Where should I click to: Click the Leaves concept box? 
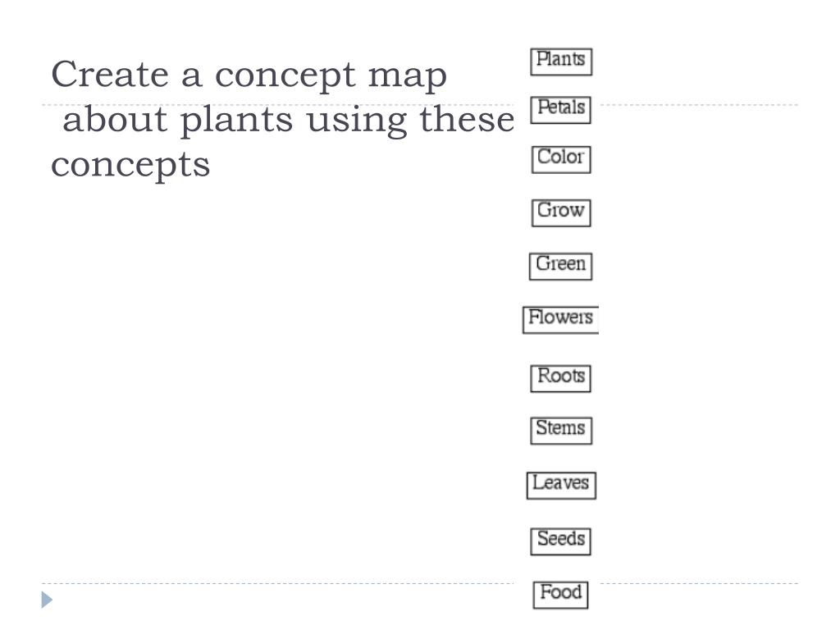click(561, 486)
